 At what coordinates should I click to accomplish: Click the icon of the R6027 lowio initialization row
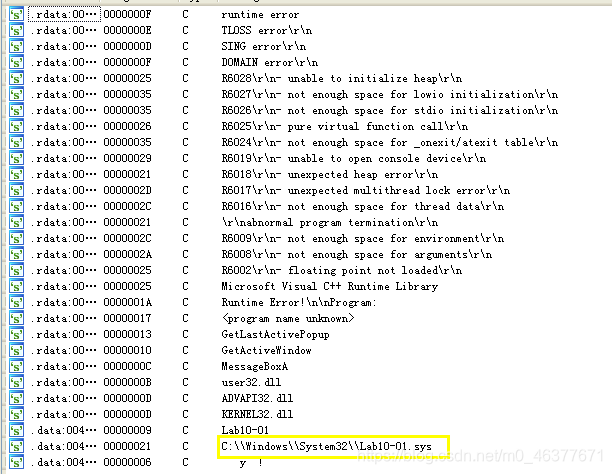tap(16, 95)
